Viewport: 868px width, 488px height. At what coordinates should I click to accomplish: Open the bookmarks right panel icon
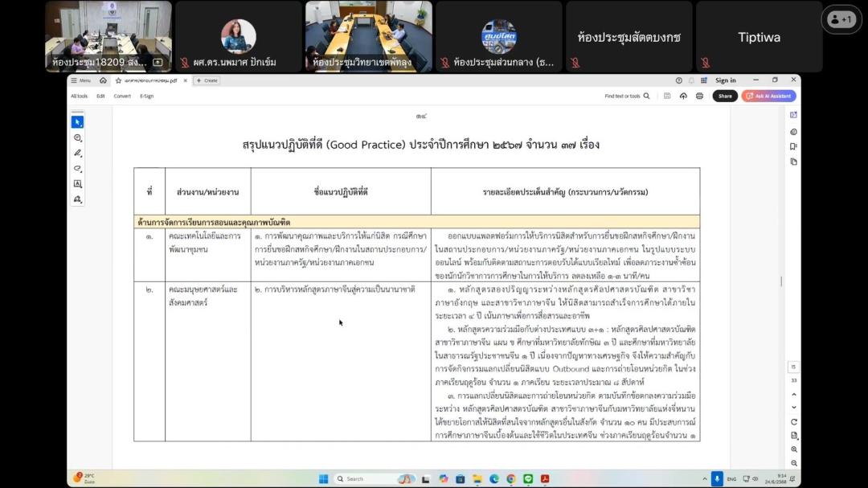coord(794,147)
